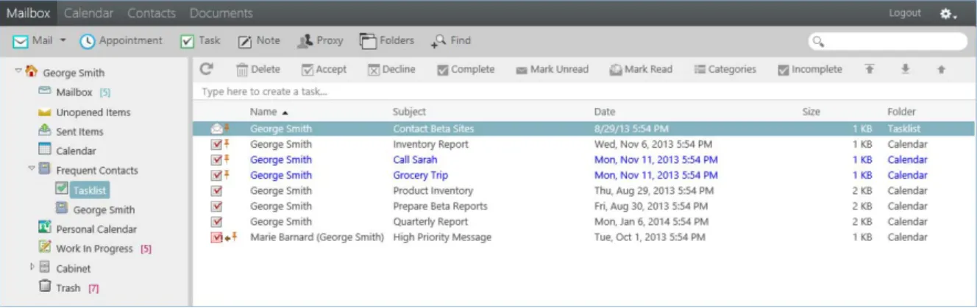
Task: Click the move-to-top arrow icon
Action: tap(870, 69)
